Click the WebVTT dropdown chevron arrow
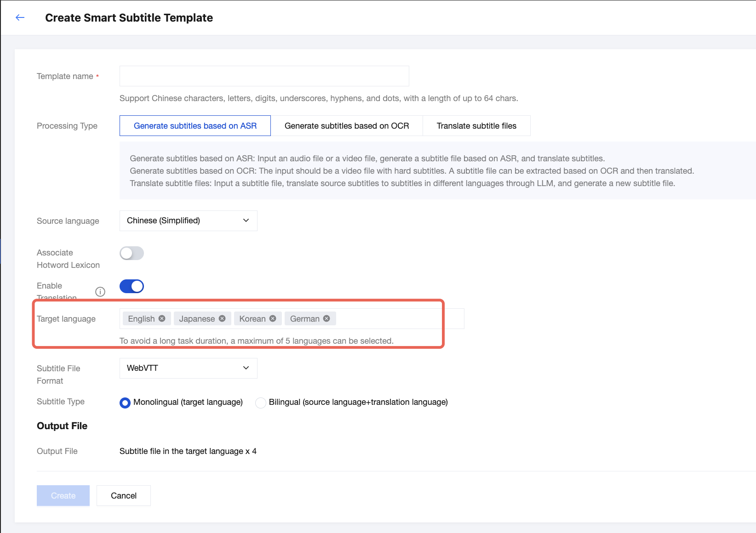 (x=246, y=368)
